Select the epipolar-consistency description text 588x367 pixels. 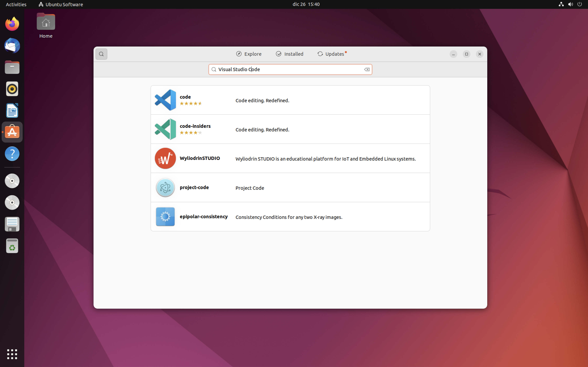289,217
